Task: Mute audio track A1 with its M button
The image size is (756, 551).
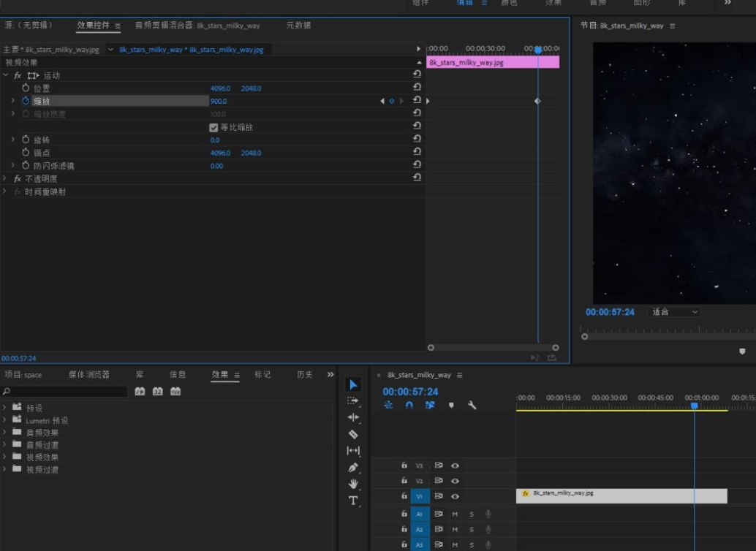Action: pyautogui.click(x=455, y=514)
